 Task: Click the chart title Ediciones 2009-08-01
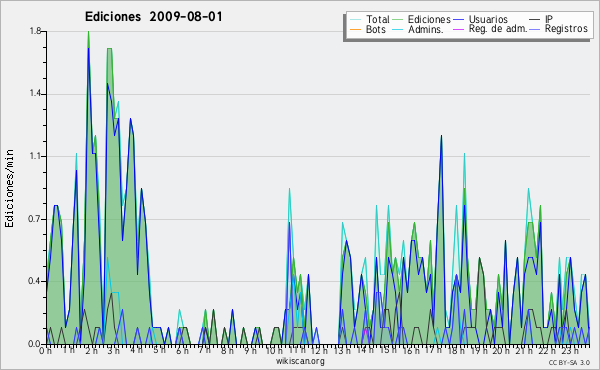pyautogui.click(x=153, y=17)
